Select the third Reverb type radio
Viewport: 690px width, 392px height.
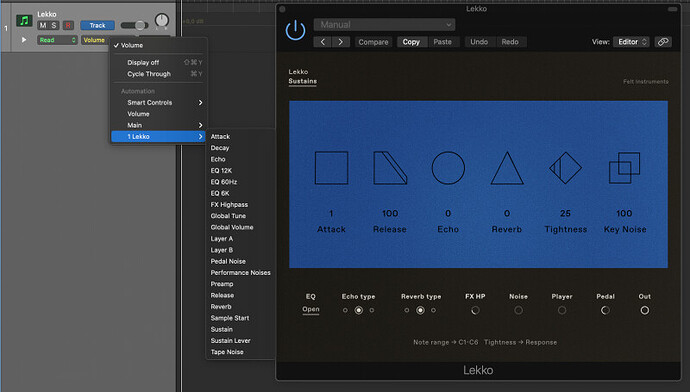point(433,310)
